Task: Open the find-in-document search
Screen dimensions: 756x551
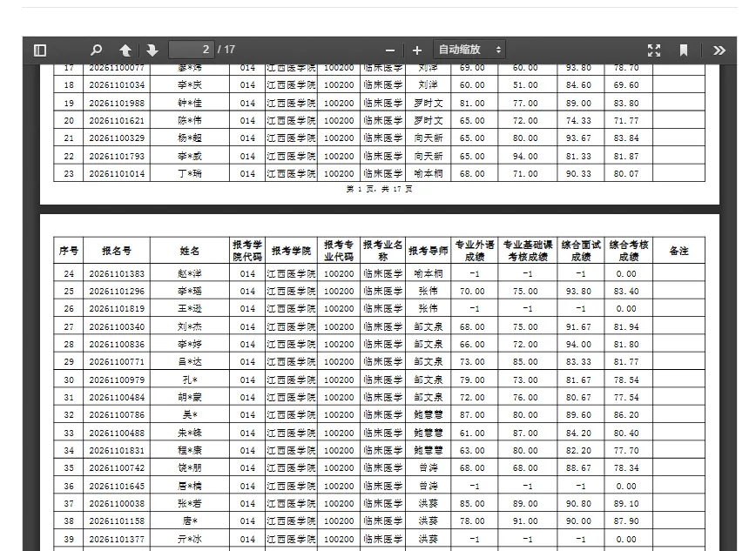Action: 97,50
